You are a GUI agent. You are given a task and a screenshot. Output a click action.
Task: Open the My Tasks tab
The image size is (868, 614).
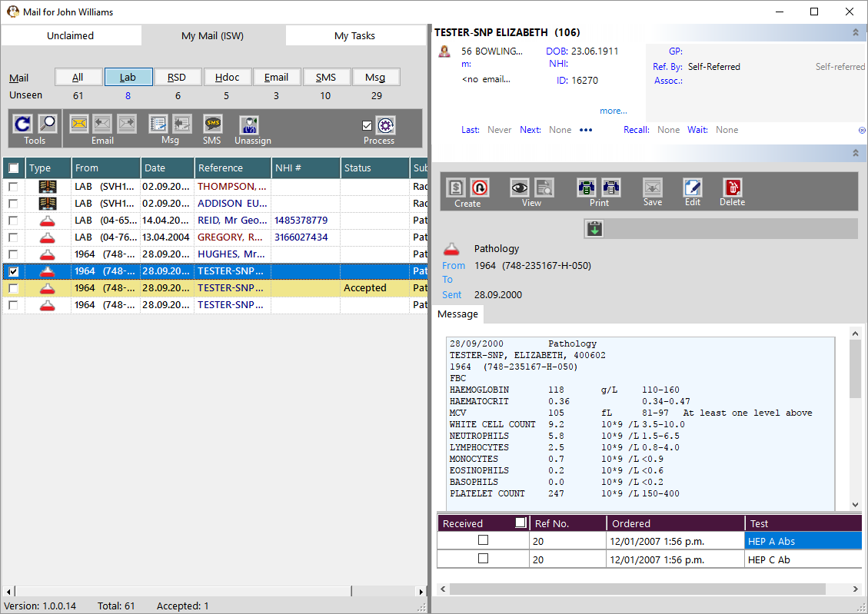(355, 35)
